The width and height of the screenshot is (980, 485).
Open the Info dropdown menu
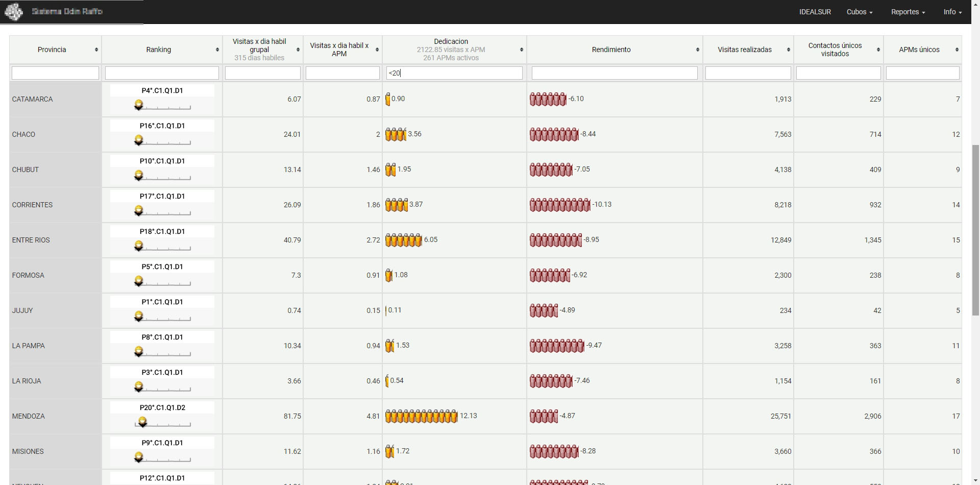coord(952,12)
